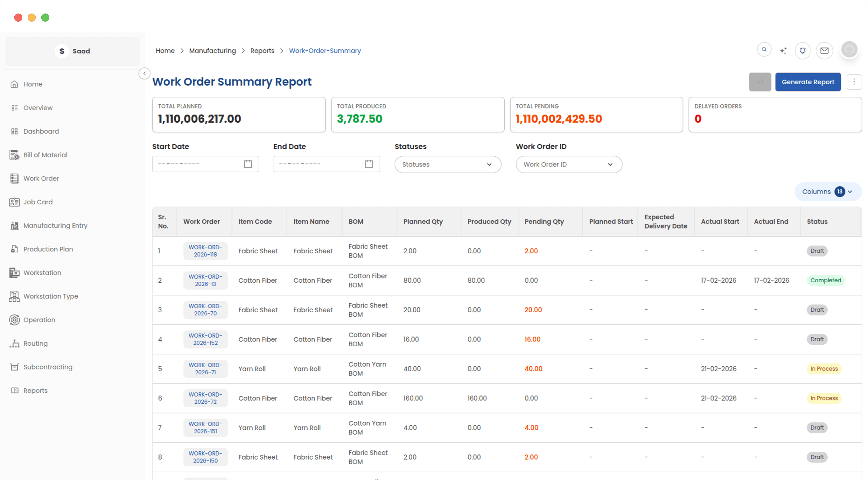Image resolution: width=868 pixels, height=480 pixels.
Task: Open the AI sparkle assistant icon
Action: point(783,51)
